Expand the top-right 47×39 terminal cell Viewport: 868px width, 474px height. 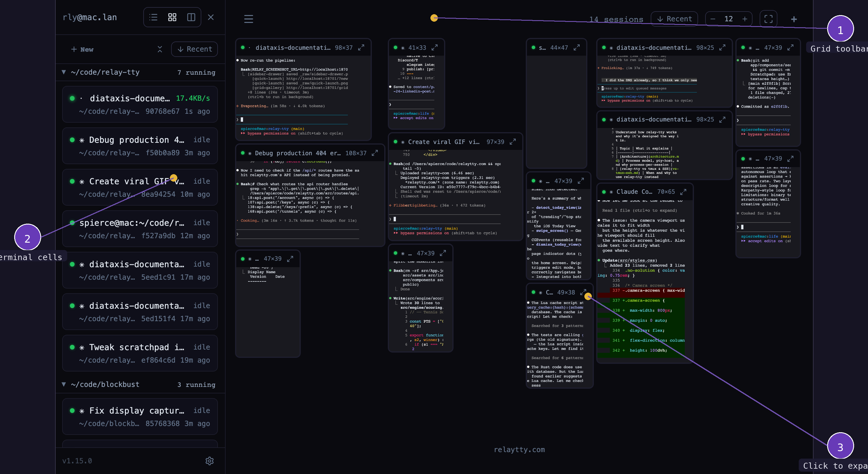(x=790, y=47)
